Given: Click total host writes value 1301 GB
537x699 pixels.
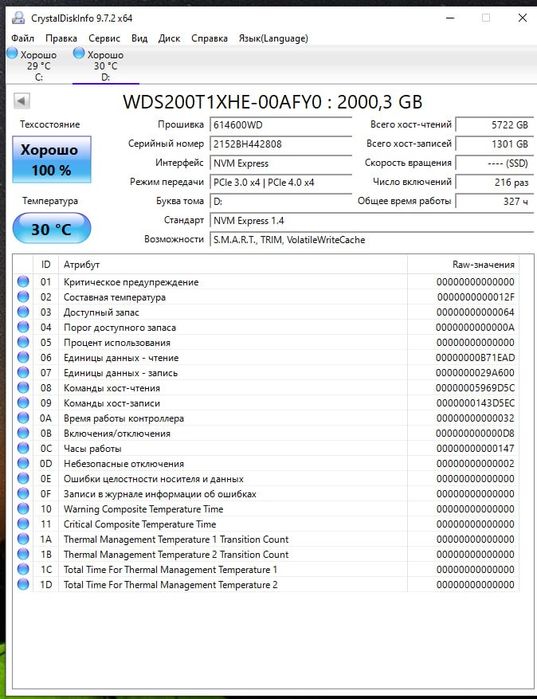Looking at the screenshot, I should [x=494, y=144].
